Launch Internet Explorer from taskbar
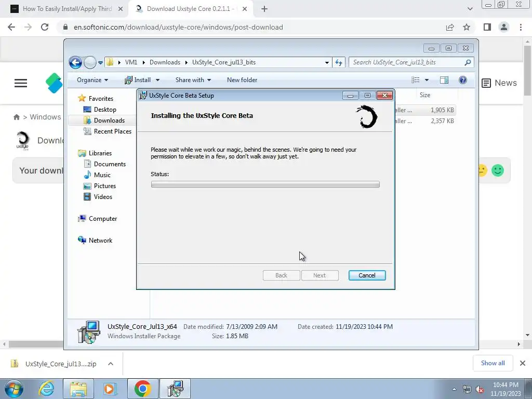Viewport: 532px width, 399px height. pyautogui.click(x=46, y=389)
